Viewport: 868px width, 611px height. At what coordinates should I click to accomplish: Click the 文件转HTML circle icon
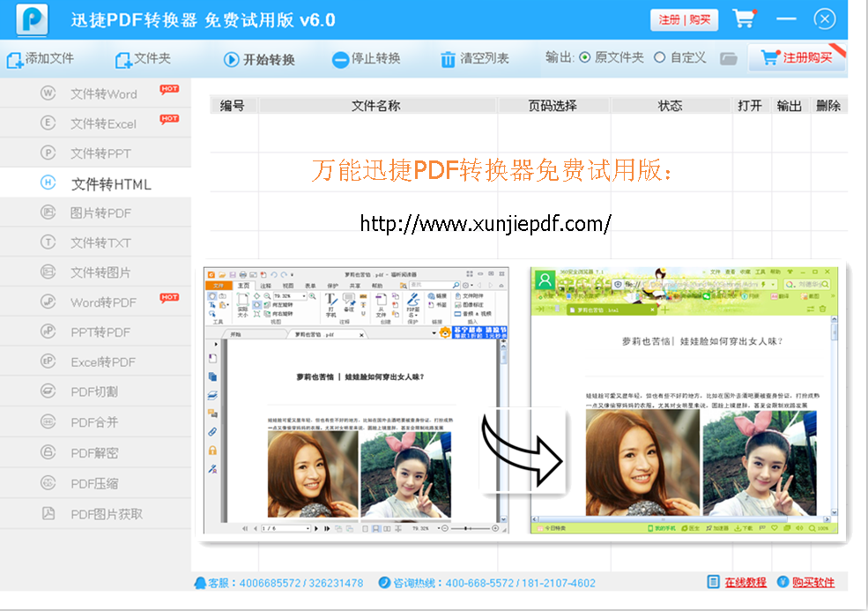pyautogui.click(x=48, y=183)
